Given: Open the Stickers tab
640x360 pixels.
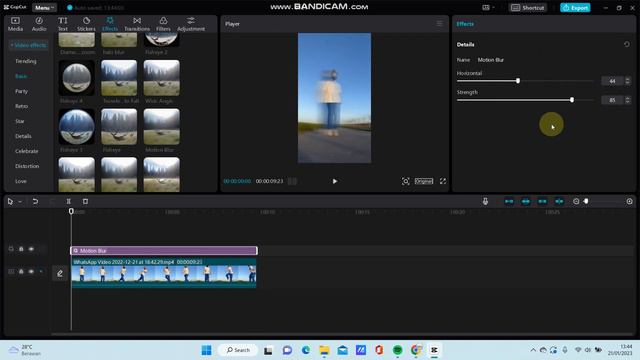Looking at the screenshot, I should 86,24.
